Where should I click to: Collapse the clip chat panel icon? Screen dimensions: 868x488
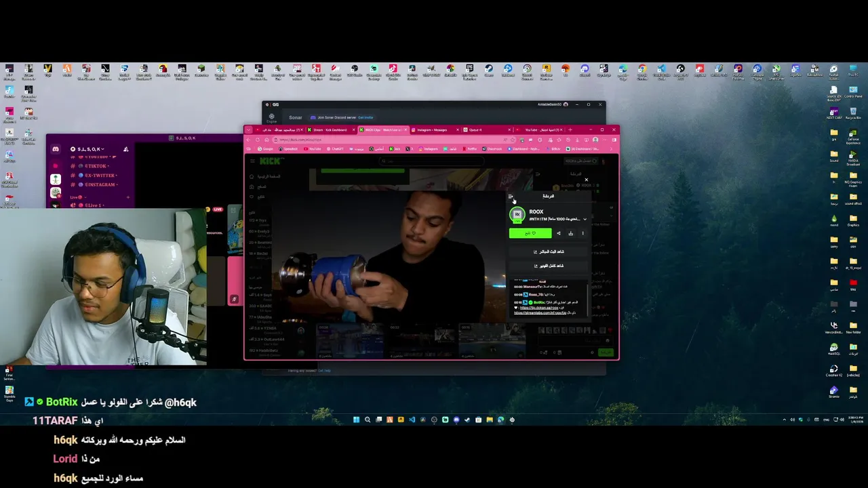pyautogui.click(x=511, y=197)
